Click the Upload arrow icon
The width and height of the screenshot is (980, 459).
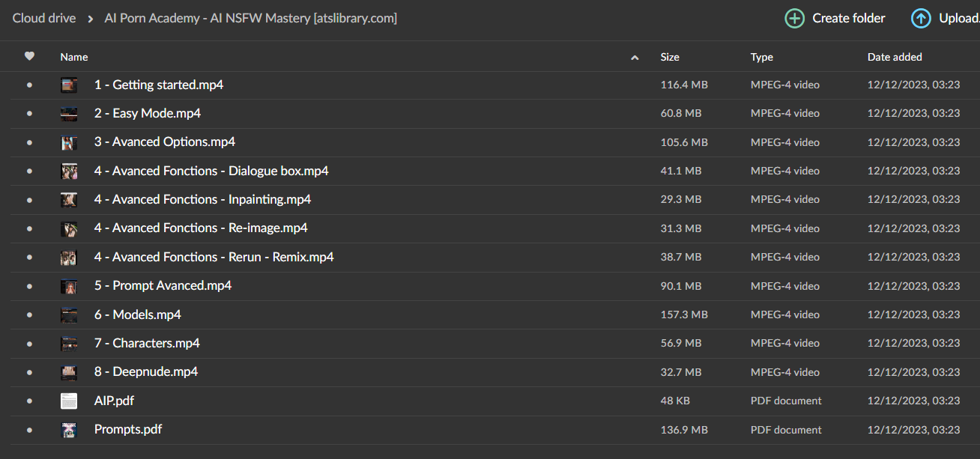click(x=921, y=19)
